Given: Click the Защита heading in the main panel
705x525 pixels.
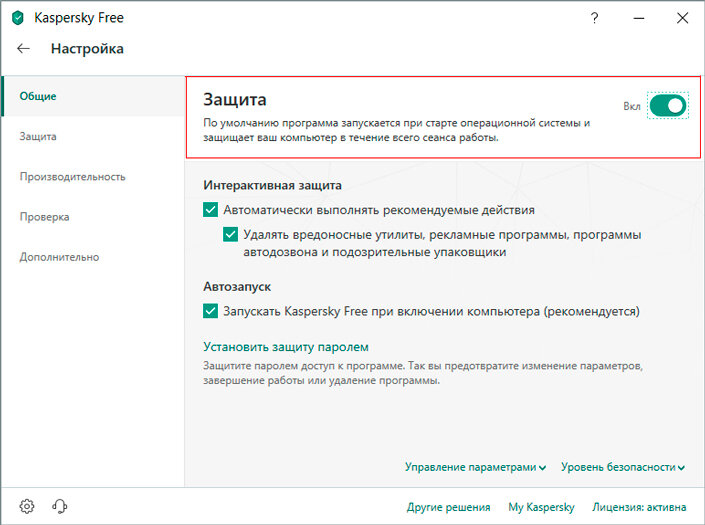Looking at the screenshot, I should tap(235, 100).
